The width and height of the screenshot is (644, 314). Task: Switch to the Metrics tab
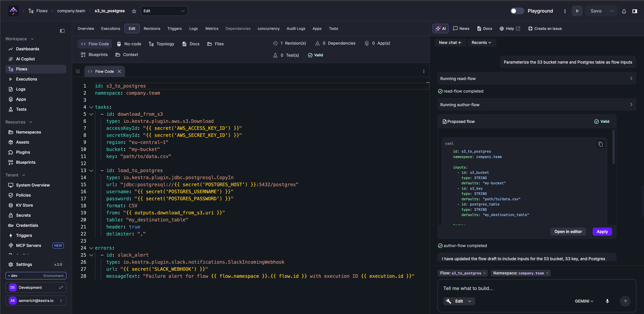212,29
